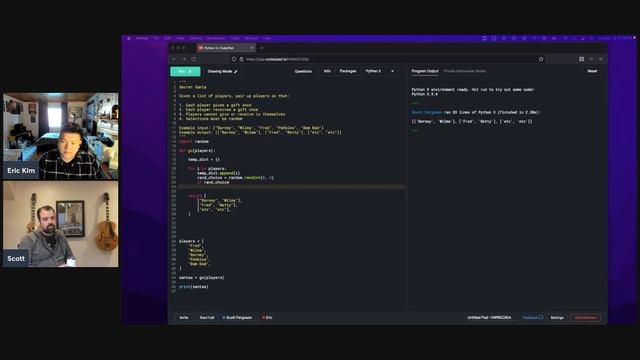
Task: Open the Python 3 language dropdown
Action: [x=380, y=71]
